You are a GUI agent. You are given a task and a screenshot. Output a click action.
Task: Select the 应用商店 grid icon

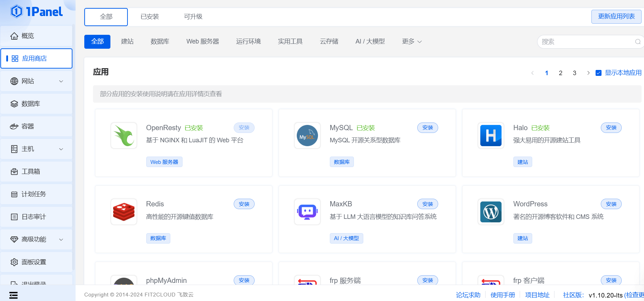click(15, 58)
